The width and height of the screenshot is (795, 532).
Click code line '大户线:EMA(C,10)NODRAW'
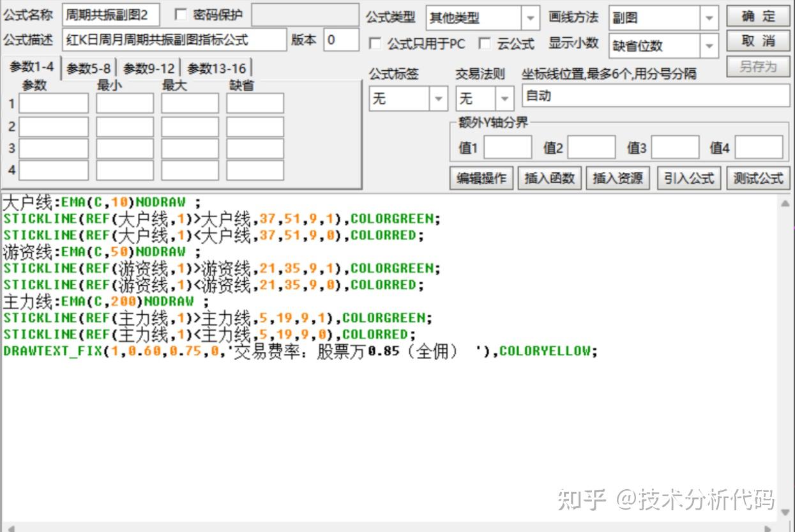coord(101,202)
